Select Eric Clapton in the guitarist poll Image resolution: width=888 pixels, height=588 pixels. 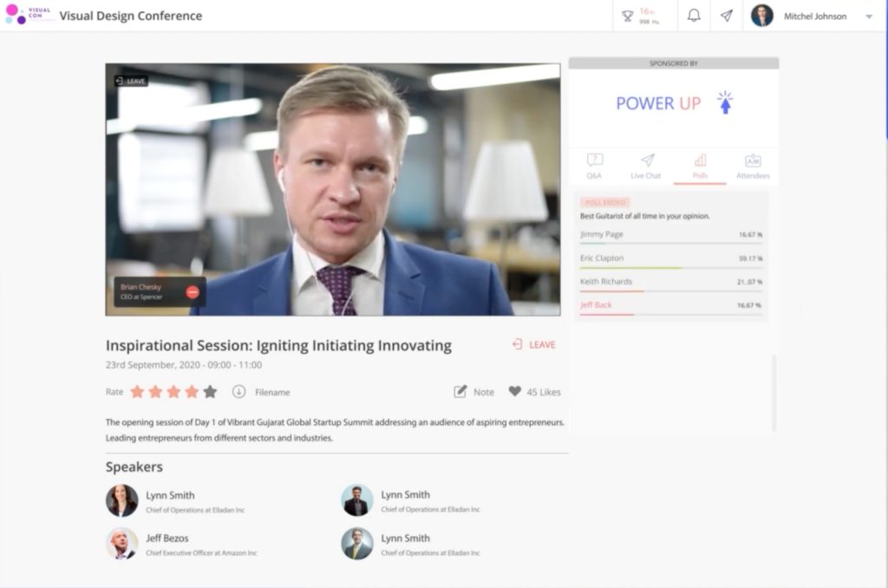click(x=604, y=258)
